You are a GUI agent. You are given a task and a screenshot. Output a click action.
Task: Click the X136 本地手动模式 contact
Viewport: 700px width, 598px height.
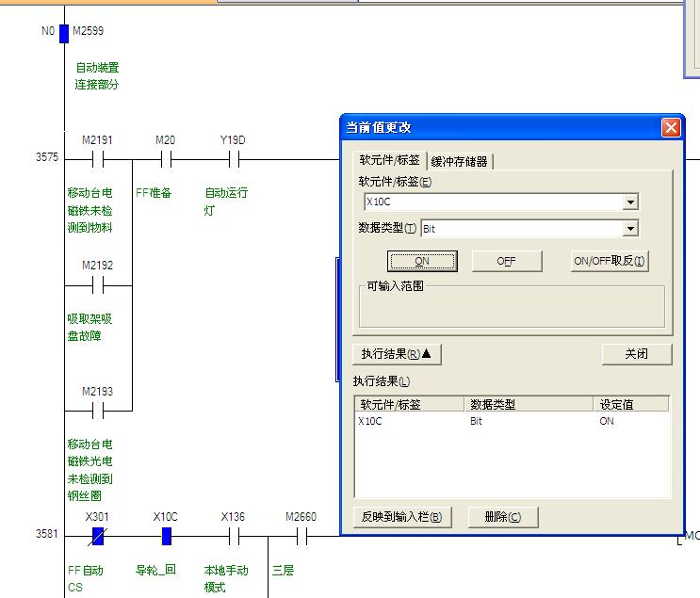(233, 537)
